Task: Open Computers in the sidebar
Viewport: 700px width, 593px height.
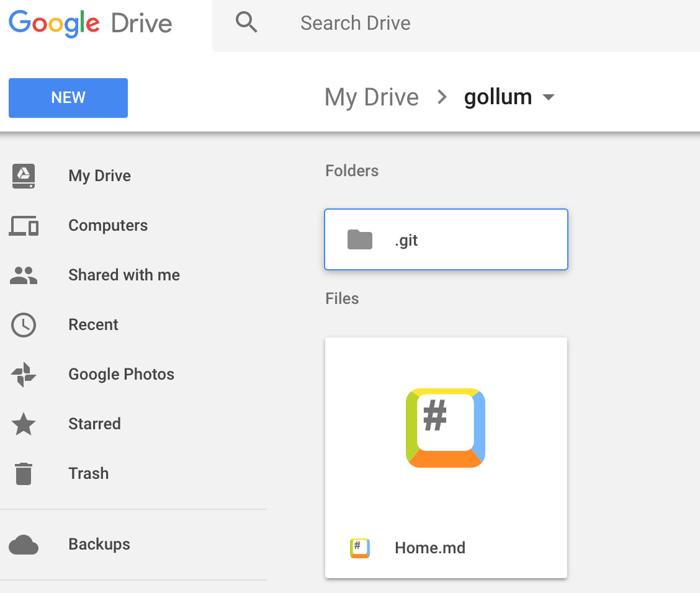Action: [108, 225]
